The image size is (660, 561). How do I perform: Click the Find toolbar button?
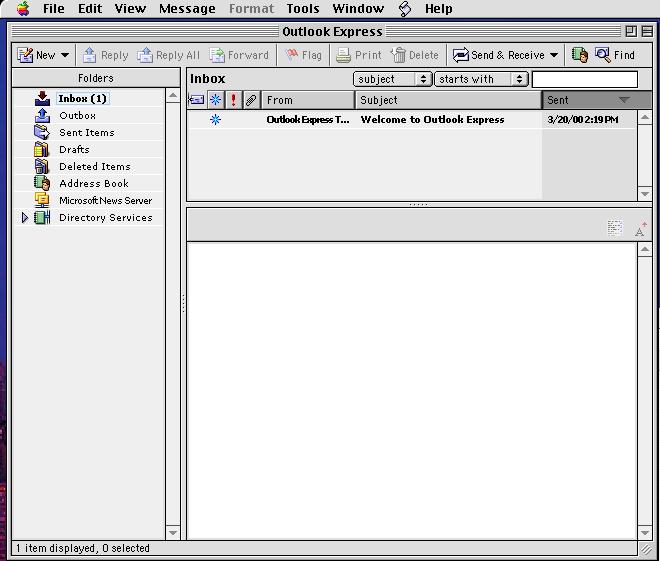pyautogui.click(x=615, y=55)
